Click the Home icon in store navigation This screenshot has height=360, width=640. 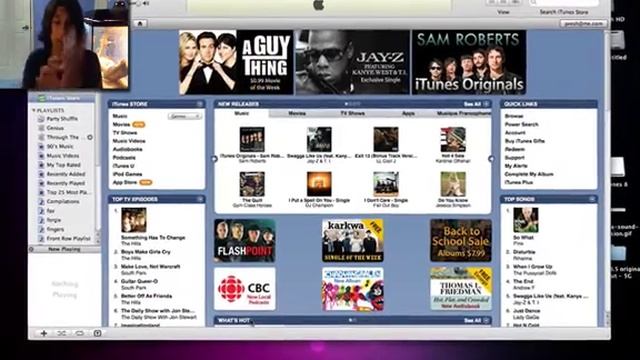pos(140,23)
